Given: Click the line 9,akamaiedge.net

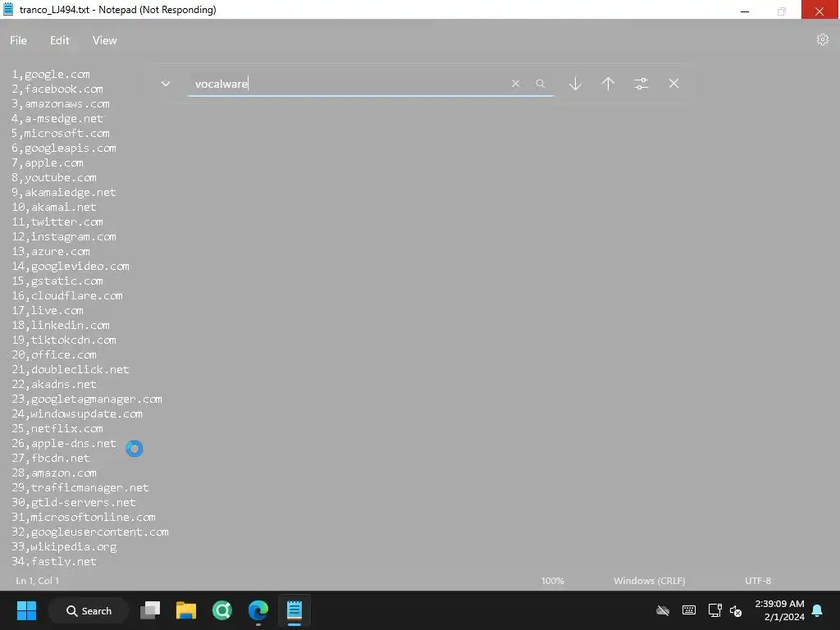Looking at the screenshot, I should tap(64, 192).
